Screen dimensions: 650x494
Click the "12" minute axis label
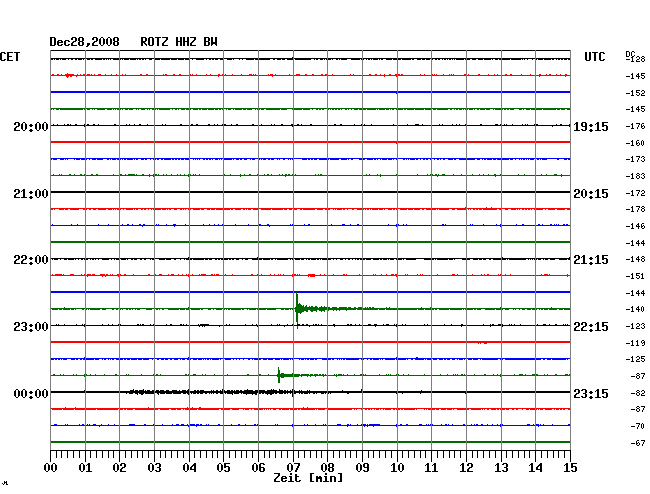(x=466, y=468)
